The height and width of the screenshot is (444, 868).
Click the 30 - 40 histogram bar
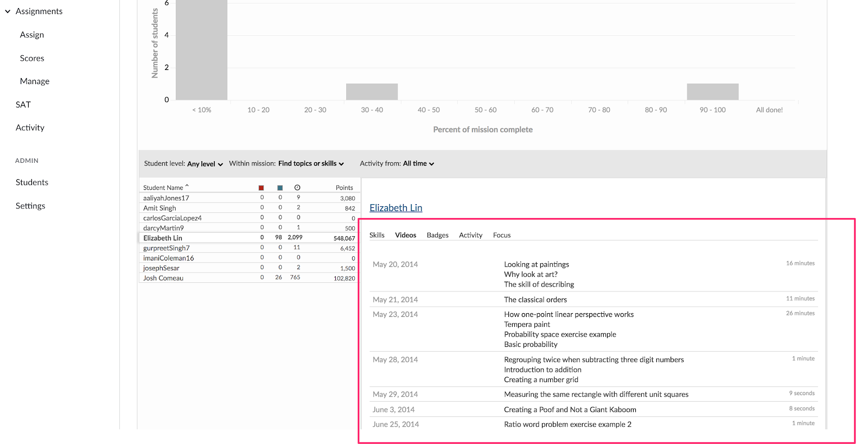coord(372,92)
